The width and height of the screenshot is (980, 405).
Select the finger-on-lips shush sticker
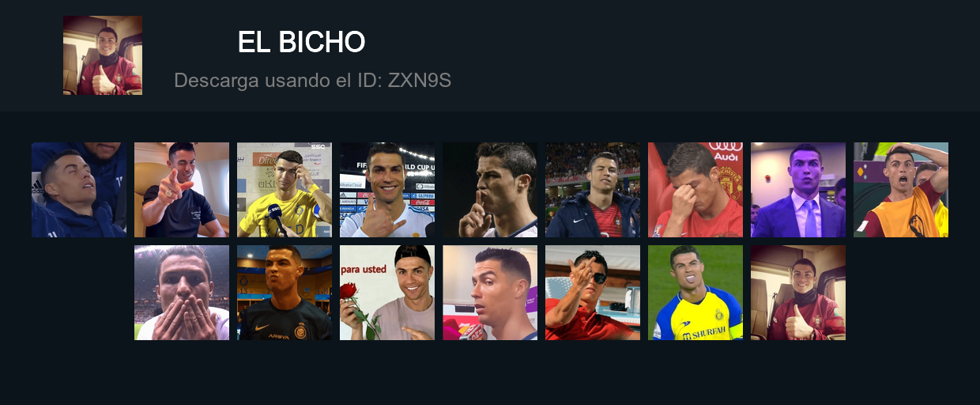[490, 190]
